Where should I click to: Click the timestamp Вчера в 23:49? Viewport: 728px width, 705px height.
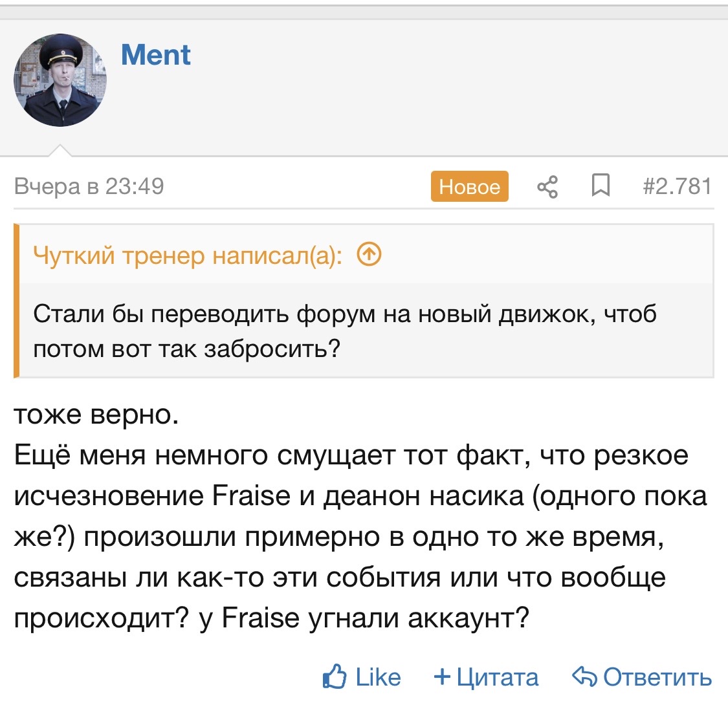(x=89, y=186)
